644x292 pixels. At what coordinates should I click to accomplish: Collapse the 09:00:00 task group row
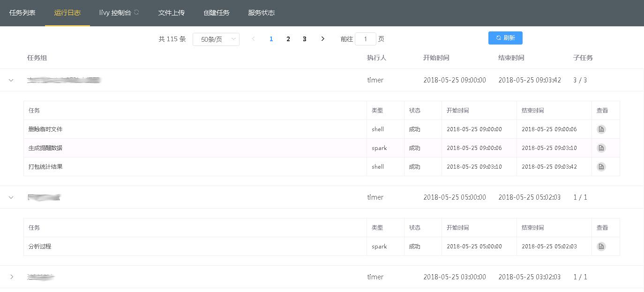[x=11, y=80]
